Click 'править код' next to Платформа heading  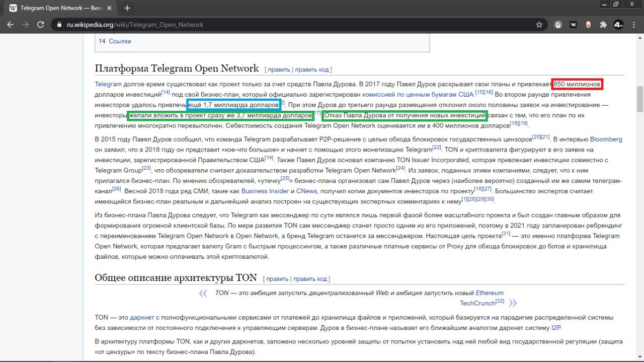[x=312, y=69]
